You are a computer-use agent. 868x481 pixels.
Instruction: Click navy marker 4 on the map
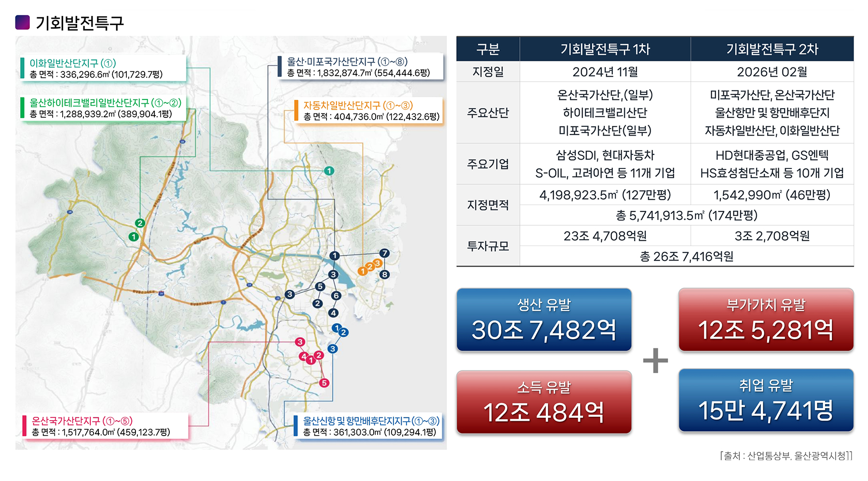(x=333, y=313)
